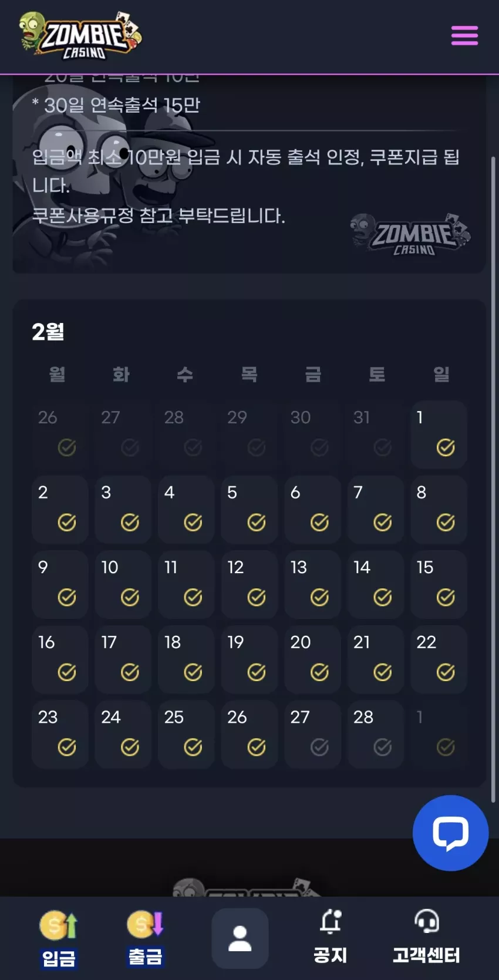Select the dimmed January 26 cell
The width and height of the screenshot is (499, 980).
click(x=60, y=435)
